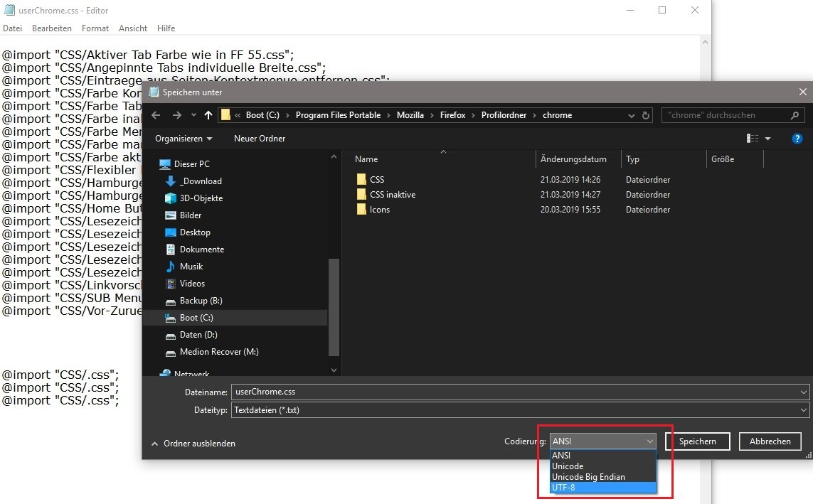Open the Organisieren dropdown menu
Image resolution: width=813 pixels, height=504 pixels.
tap(184, 139)
